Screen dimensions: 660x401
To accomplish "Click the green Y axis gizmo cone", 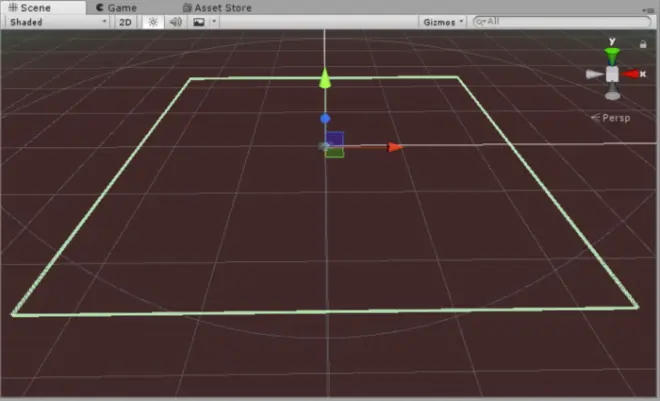I will pyautogui.click(x=612, y=56).
